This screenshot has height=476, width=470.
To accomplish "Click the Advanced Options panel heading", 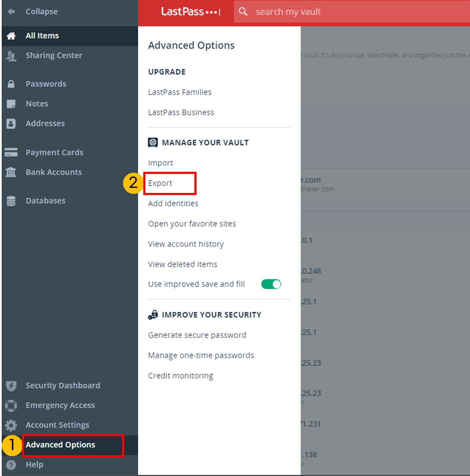I will pyautogui.click(x=191, y=45).
